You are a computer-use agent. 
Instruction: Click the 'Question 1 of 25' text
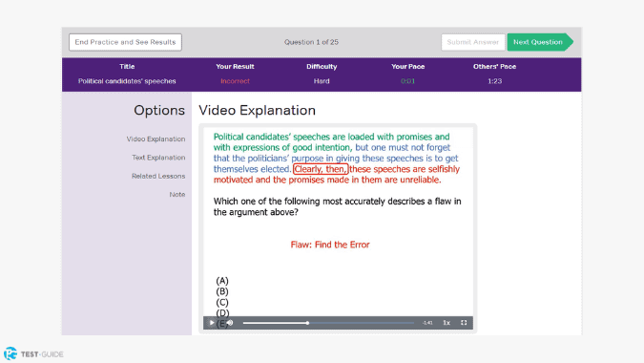click(311, 42)
